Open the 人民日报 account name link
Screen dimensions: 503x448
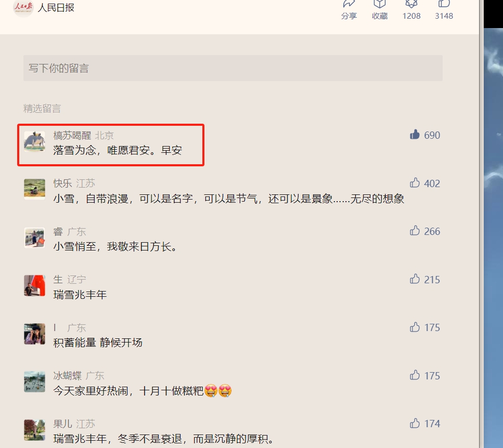point(56,7)
